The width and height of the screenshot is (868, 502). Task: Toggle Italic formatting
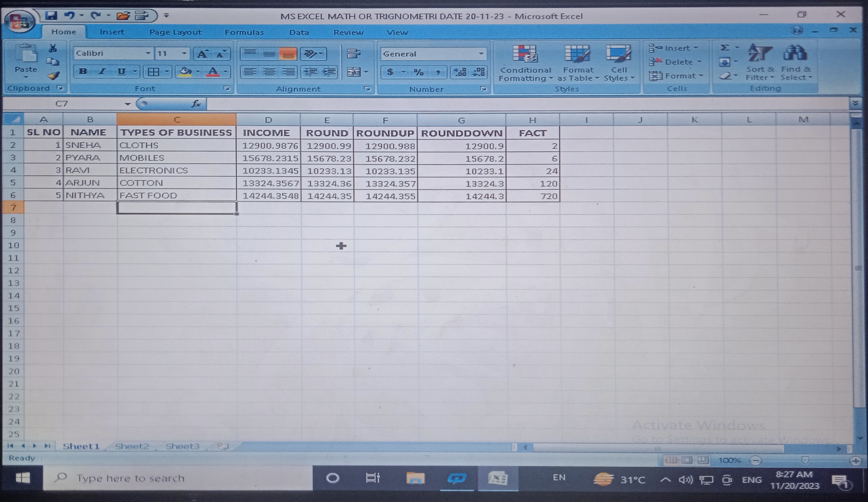pyautogui.click(x=102, y=72)
